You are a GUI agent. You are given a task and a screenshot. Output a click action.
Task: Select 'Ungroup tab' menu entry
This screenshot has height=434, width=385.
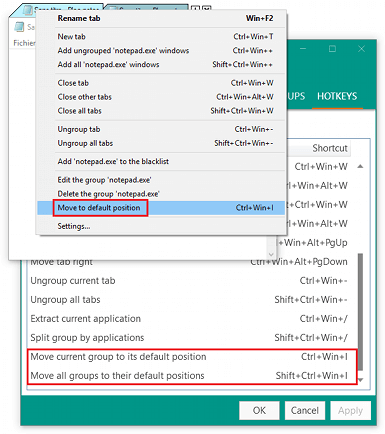pyautogui.click(x=161, y=129)
